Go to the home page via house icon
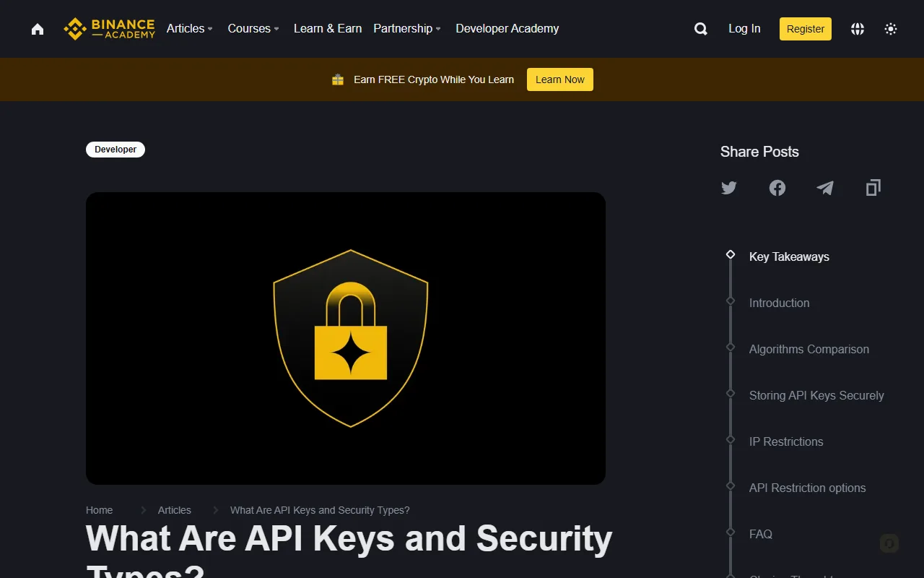 coord(38,29)
